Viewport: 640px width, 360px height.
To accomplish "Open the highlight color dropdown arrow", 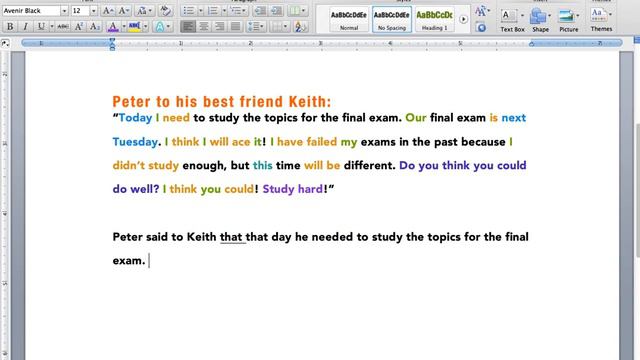I will coord(145,27).
